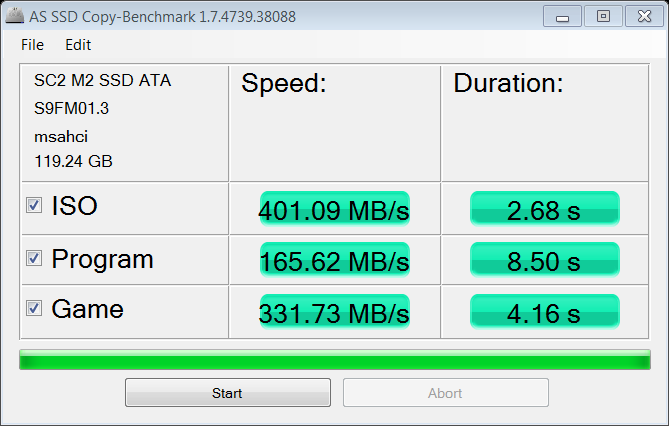Open the Edit menu
This screenshot has height=426, width=669.
click(78, 45)
